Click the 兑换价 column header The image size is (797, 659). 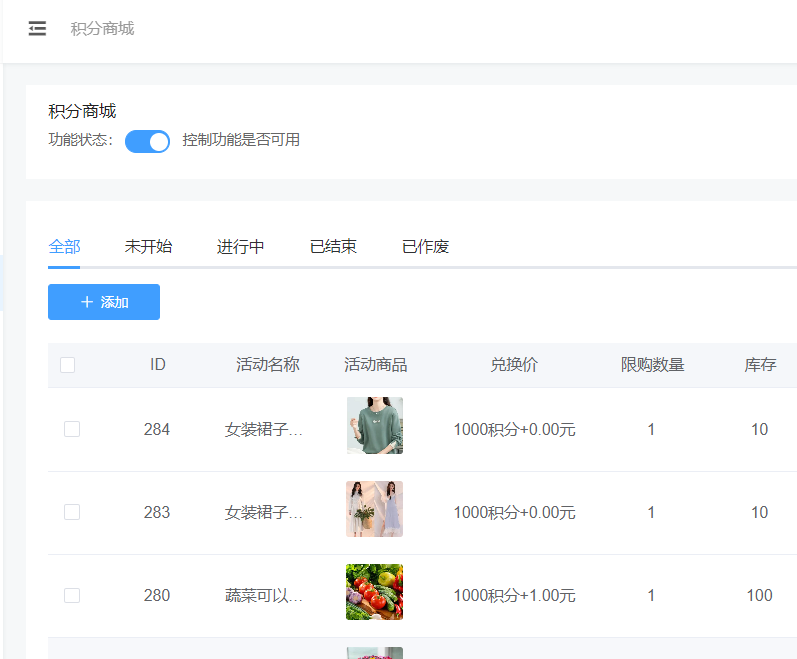(x=514, y=364)
